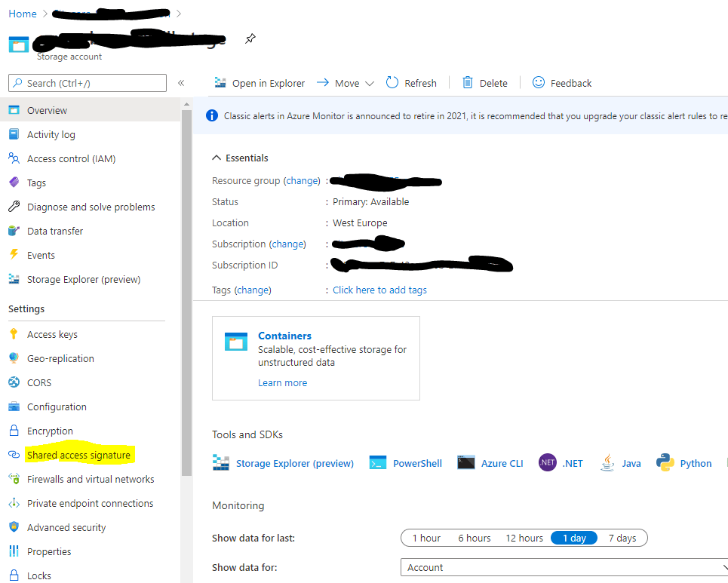This screenshot has height=583, width=728.
Task: Click the sidebar search input field
Action: (x=88, y=83)
